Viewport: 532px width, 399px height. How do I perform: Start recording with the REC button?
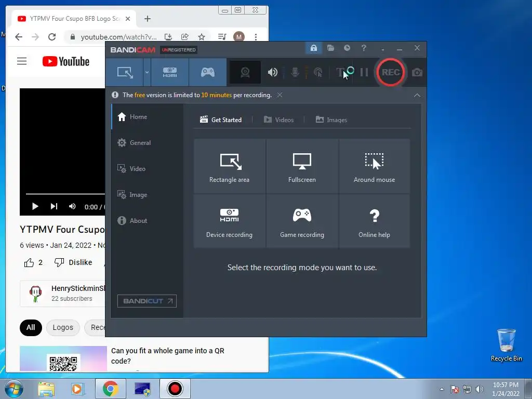pos(391,72)
